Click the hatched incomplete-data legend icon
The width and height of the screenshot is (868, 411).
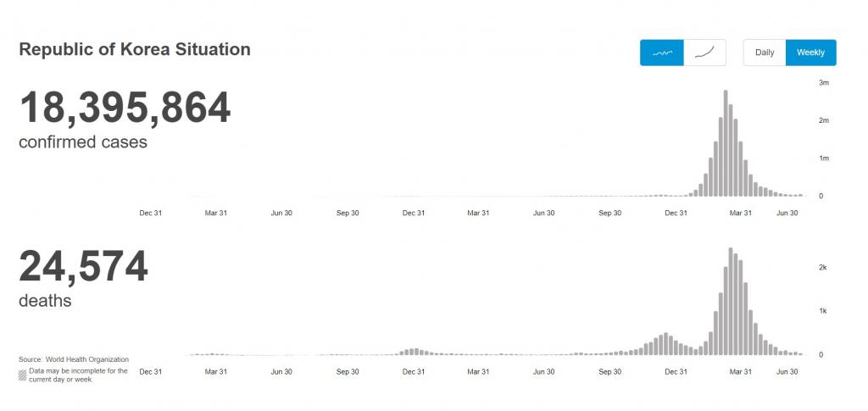click(22, 375)
